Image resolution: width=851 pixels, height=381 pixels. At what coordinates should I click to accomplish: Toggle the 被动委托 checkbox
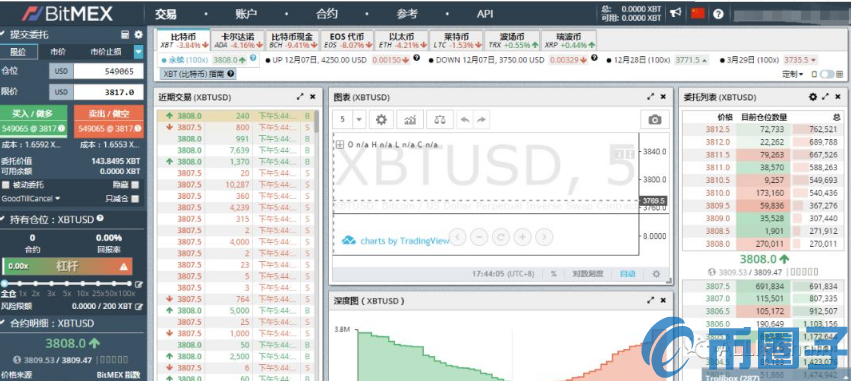[5, 185]
